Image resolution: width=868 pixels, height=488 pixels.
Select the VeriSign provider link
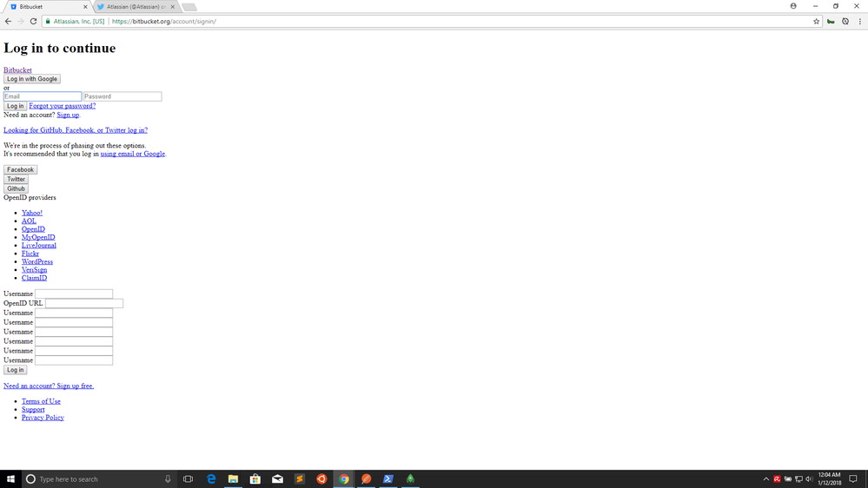click(35, 270)
